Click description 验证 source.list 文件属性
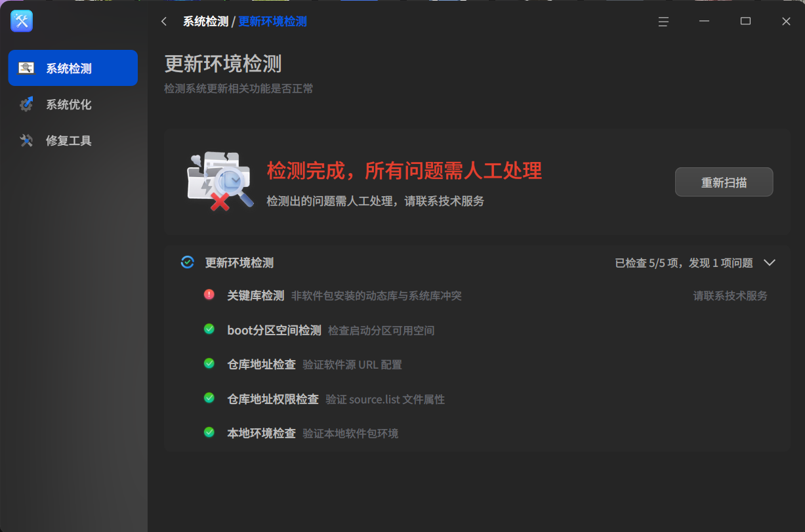 click(x=385, y=399)
